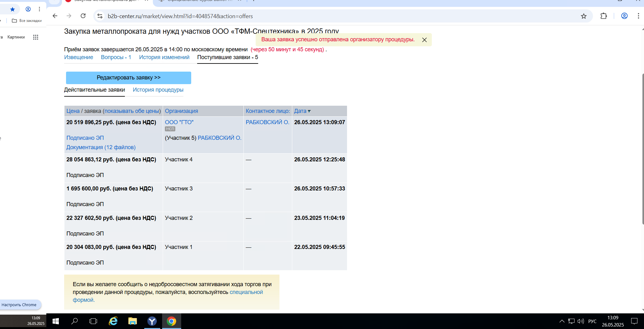Open РАБКОВСКИЙ О. link beside Участник 5
Viewport: 644px width, 329px height.
pyautogui.click(x=220, y=138)
